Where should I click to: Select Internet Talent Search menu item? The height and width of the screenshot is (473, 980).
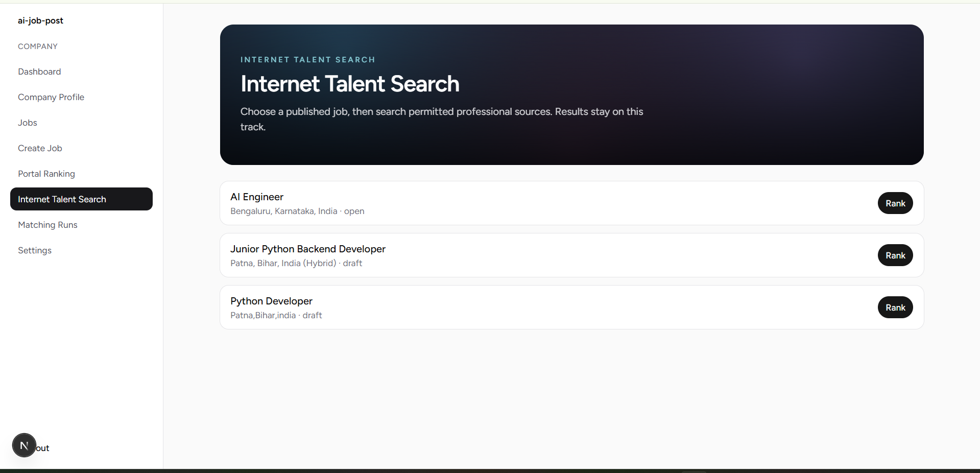click(x=81, y=199)
